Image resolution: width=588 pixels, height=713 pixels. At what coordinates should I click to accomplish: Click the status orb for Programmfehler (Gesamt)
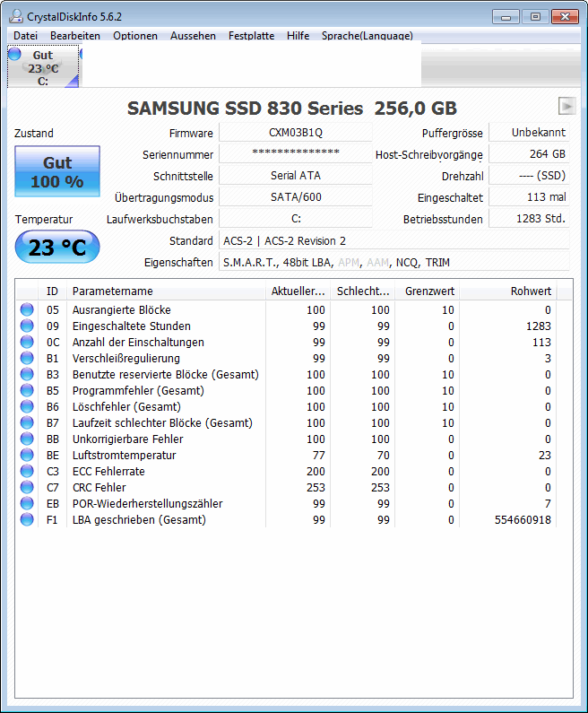pyautogui.click(x=27, y=390)
